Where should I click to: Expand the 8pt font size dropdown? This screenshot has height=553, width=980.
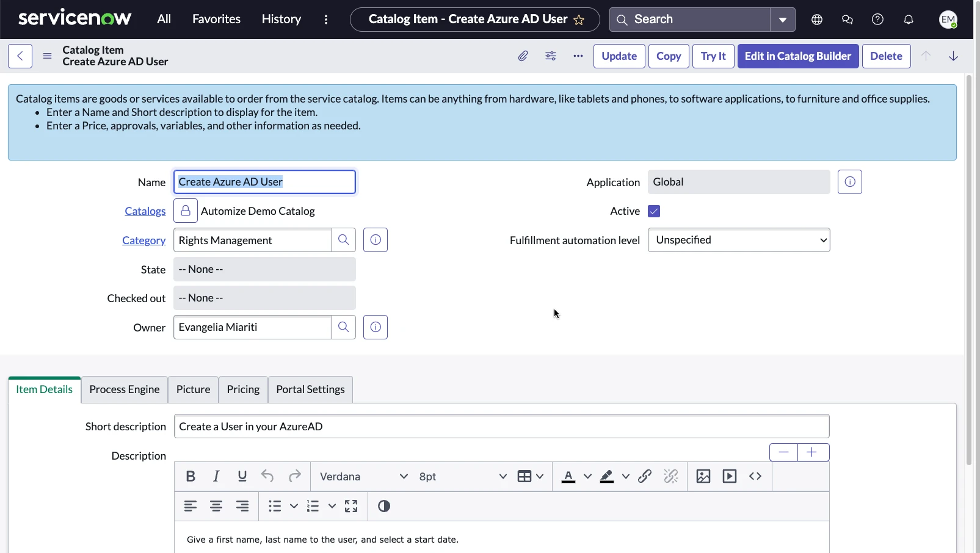(x=462, y=477)
